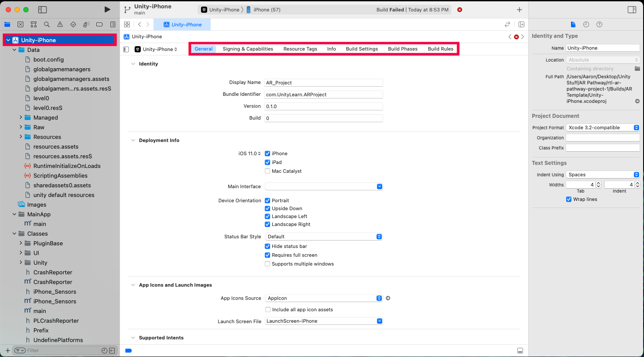
Task: Click the Run (play) button
Action: [107, 9]
